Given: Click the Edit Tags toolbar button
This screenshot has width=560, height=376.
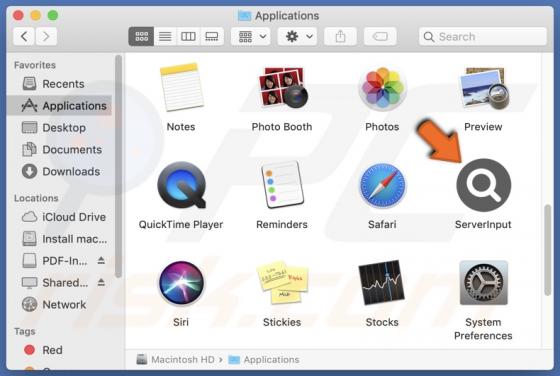Looking at the screenshot, I should click(380, 36).
